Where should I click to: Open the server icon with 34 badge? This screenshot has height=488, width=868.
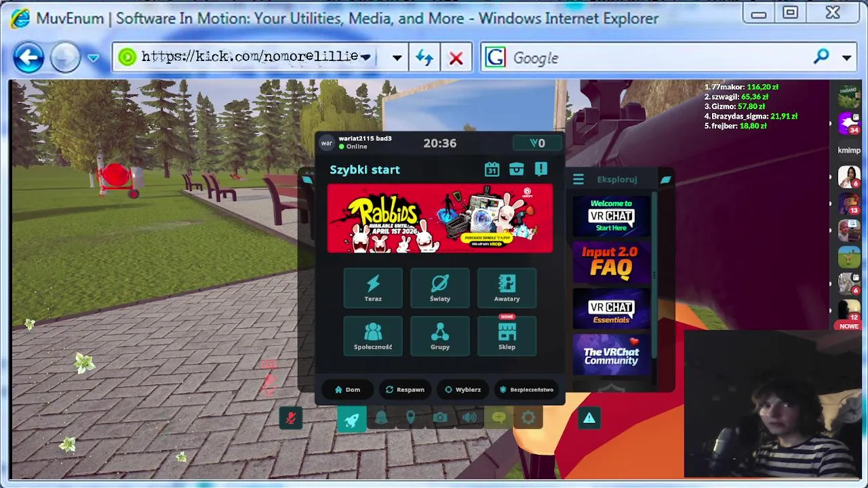pos(848,123)
